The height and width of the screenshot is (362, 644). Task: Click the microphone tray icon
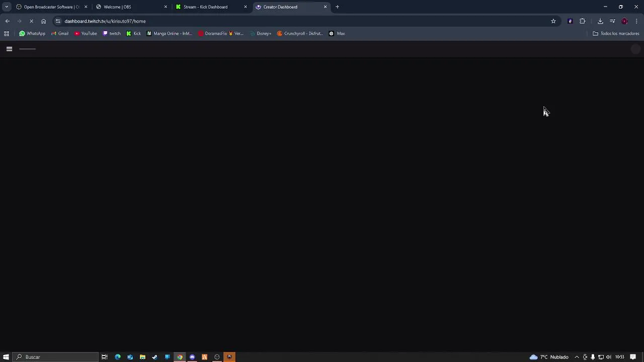click(x=593, y=357)
